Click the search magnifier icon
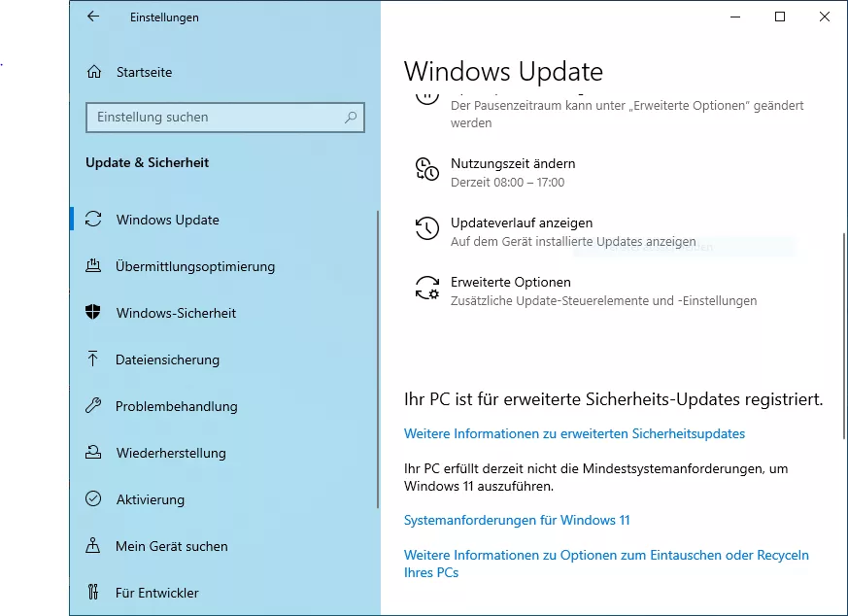The width and height of the screenshot is (848, 616). coord(351,117)
